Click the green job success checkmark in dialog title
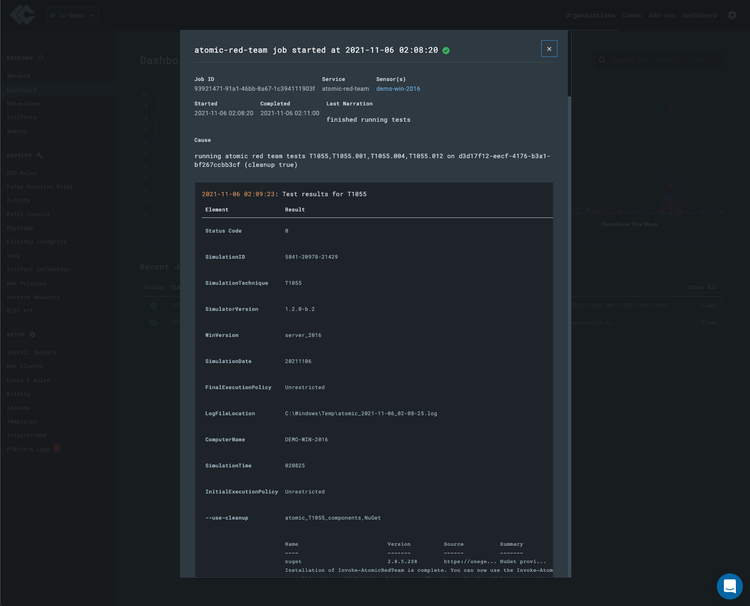Screen dimensions: 750x606 pyautogui.click(x=446, y=50)
